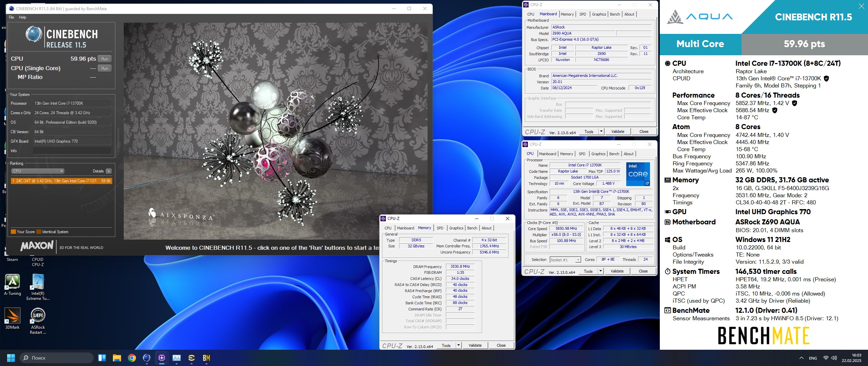Click Processor name in Your System
Screen dimensions: 868x366
pos(72,103)
